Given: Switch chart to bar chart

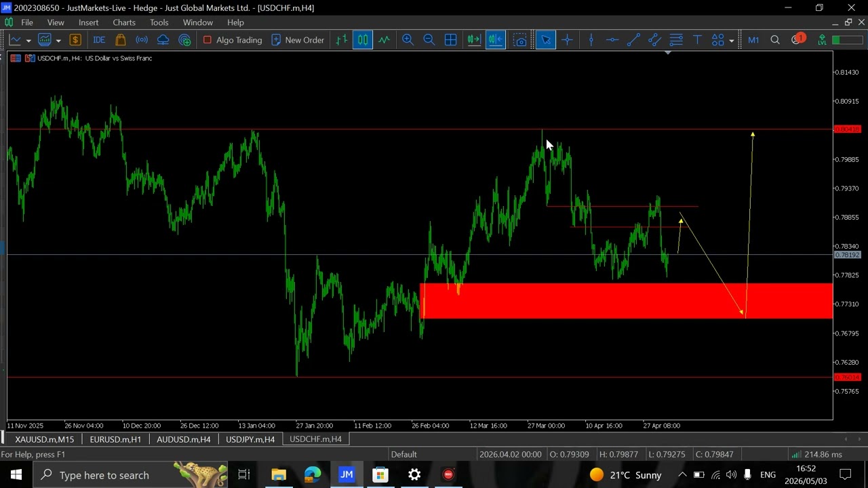Looking at the screenshot, I should 341,40.
